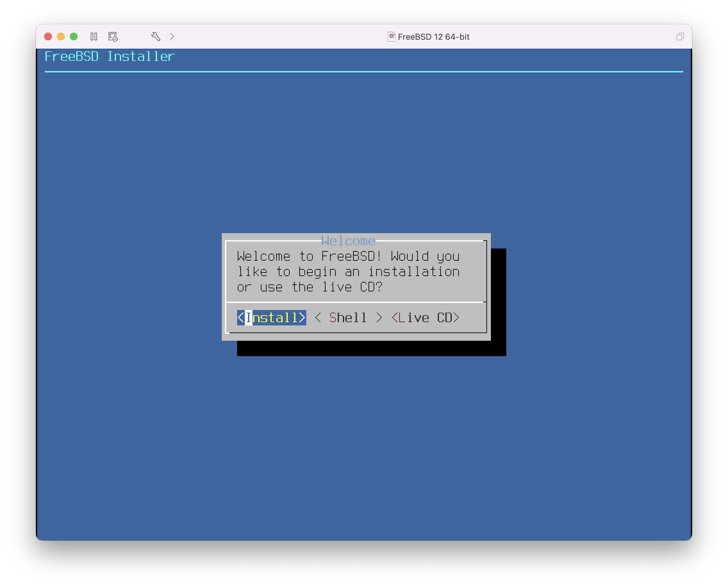
Task: Click empty blue console area below the dialog
Action: 364,440
